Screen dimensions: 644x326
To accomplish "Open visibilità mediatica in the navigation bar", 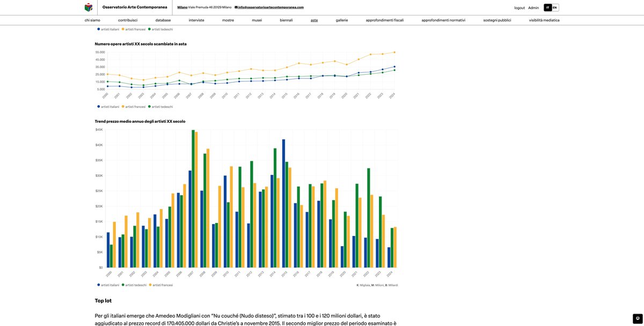I will coord(544,20).
